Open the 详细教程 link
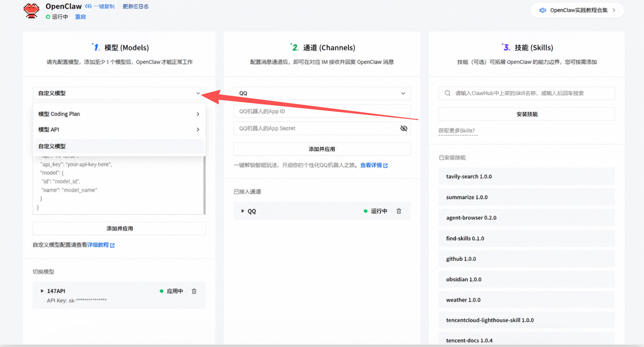644x347 pixels. coord(98,245)
